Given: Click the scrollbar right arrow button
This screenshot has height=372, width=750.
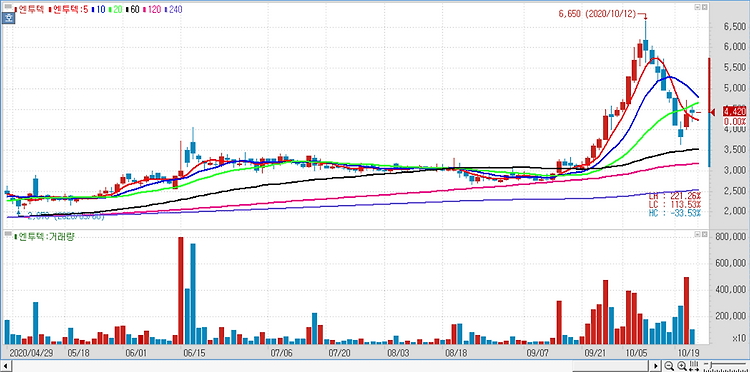Looking at the screenshot, I should pyautogui.click(x=657, y=366).
